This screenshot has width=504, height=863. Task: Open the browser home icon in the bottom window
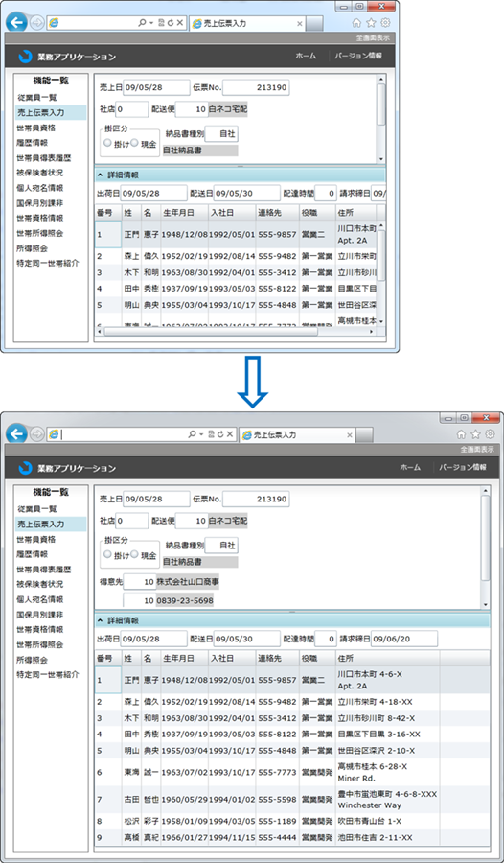tap(462, 434)
